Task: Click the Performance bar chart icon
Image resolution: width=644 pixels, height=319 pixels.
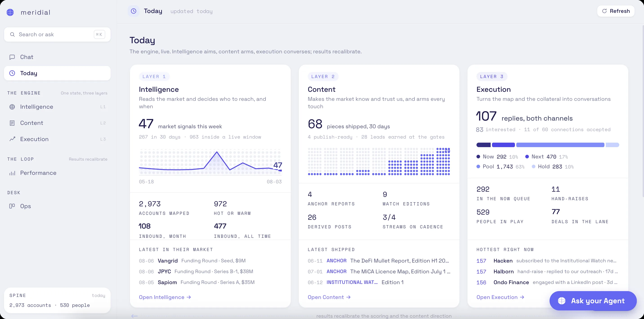Action: point(12,173)
